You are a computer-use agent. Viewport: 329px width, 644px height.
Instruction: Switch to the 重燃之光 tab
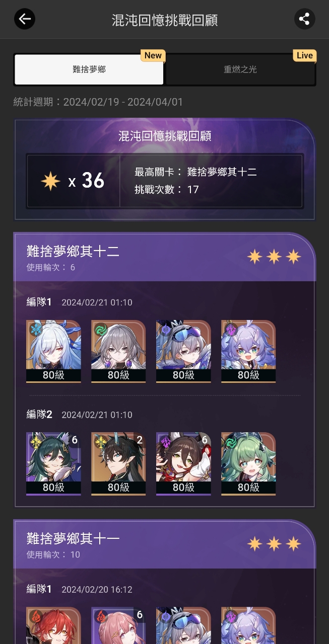click(x=240, y=69)
